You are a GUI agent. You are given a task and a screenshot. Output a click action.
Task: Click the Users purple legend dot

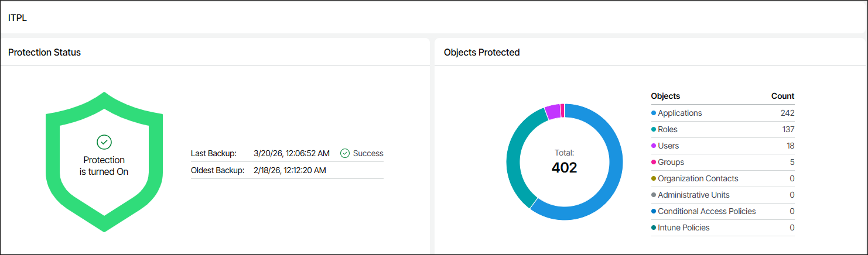pyautogui.click(x=654, y=146)
